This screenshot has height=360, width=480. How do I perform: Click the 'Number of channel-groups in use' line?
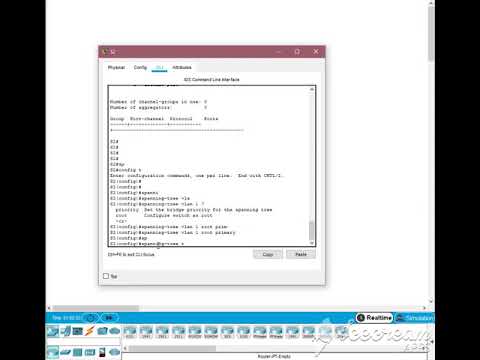click(x=158, y=102)
